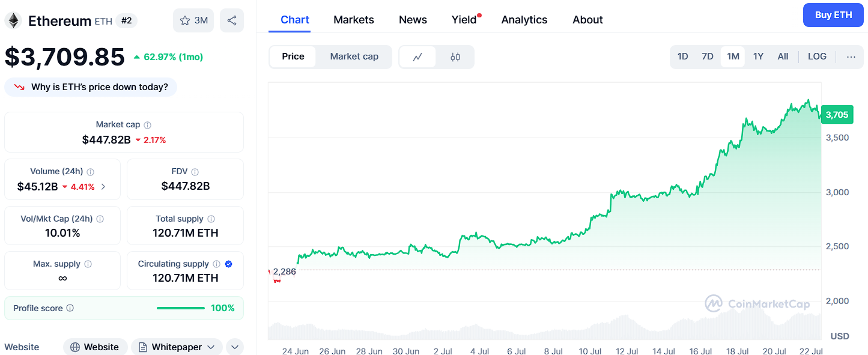Click the 3,500 label on the price axis
The image size is (868, 355).
coord(837,138)
